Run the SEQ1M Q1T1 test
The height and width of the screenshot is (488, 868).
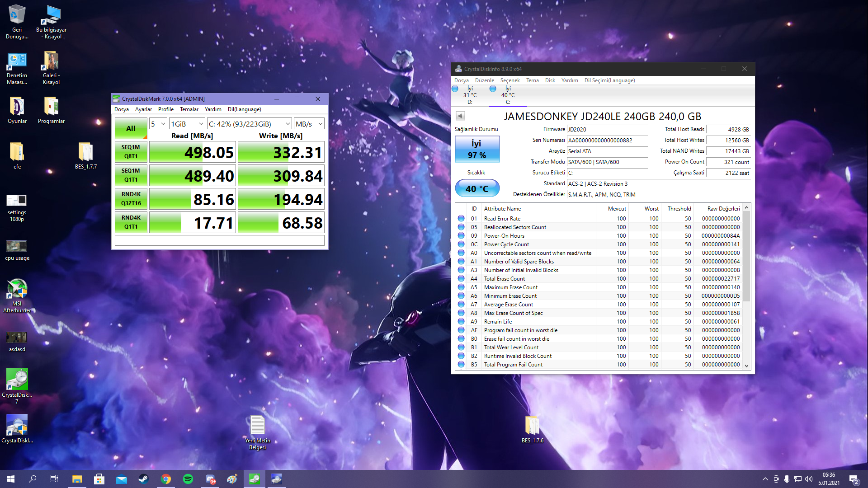click(131, 175)
